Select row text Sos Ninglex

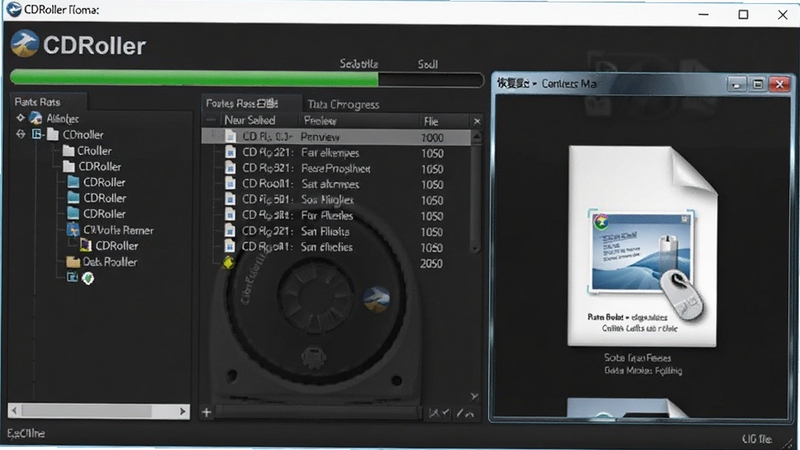[327, 199]
